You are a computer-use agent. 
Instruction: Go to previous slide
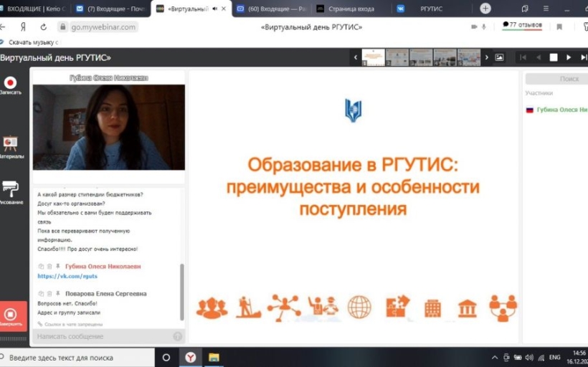point(539,57)
